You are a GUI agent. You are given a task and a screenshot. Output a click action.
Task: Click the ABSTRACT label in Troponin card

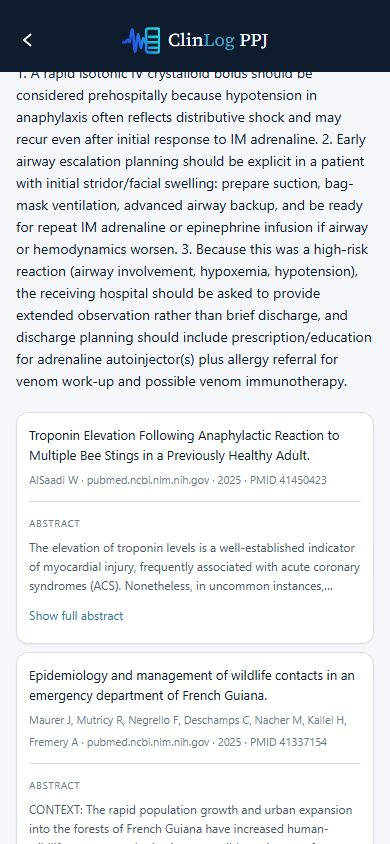pyautogui.click(x=54, y=523)
